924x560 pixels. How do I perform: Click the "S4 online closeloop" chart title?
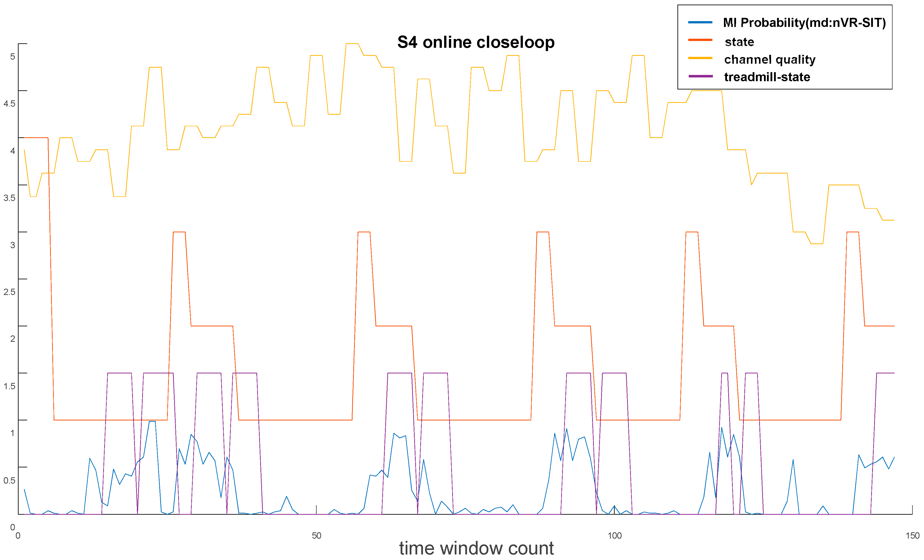(476, 42)
